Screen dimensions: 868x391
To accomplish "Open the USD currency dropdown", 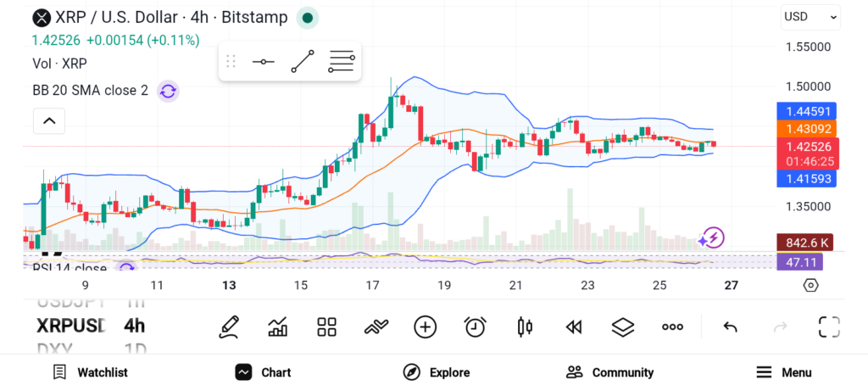I will [810, 16].
